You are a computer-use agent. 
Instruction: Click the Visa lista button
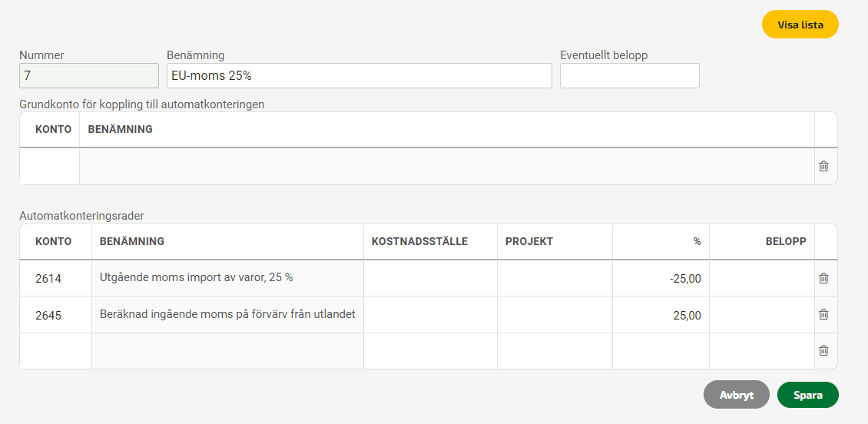[800, 25]
